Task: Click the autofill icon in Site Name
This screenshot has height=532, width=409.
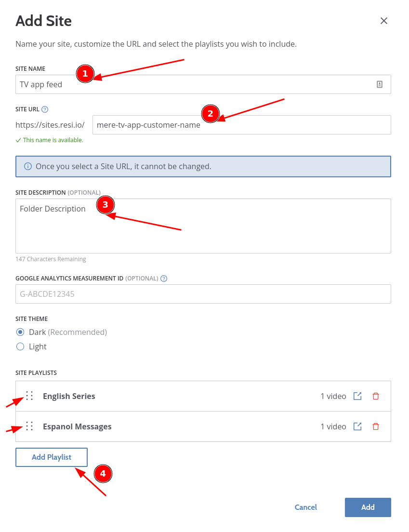Action: 380,84
